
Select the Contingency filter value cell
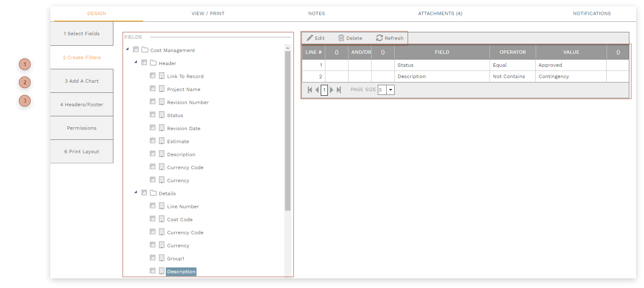pyautogui.click(x=571, y=76)
